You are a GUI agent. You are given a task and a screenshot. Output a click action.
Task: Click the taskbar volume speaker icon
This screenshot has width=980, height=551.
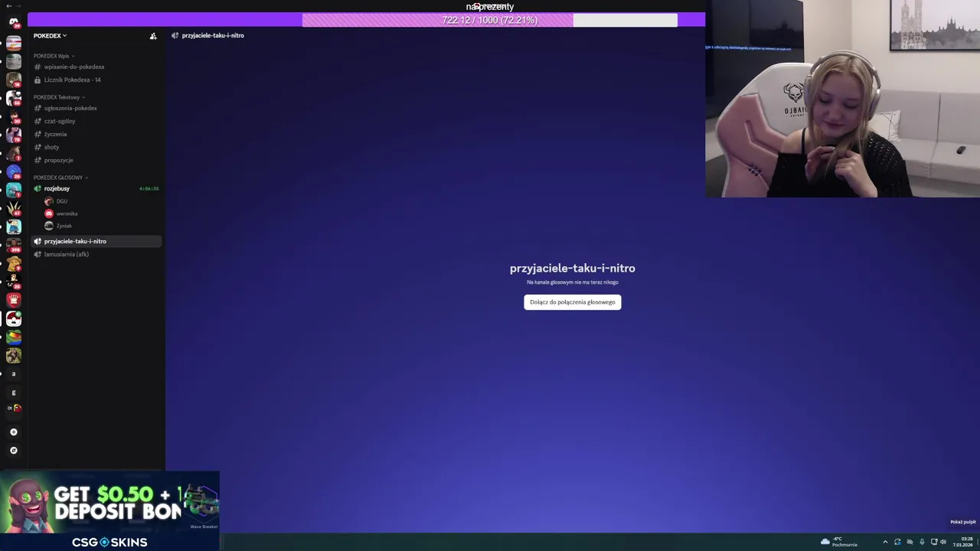point(943,542)
